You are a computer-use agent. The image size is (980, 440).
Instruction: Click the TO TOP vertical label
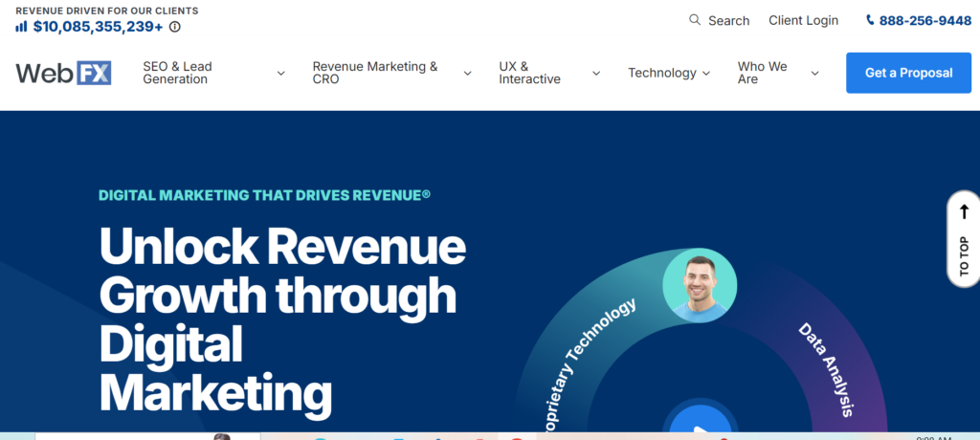[965, 256]
